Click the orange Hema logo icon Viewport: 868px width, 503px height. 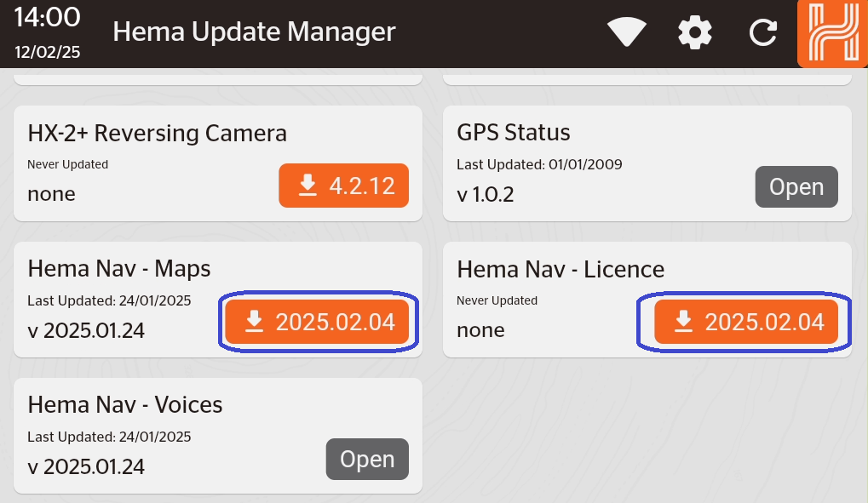pos(832,34)
